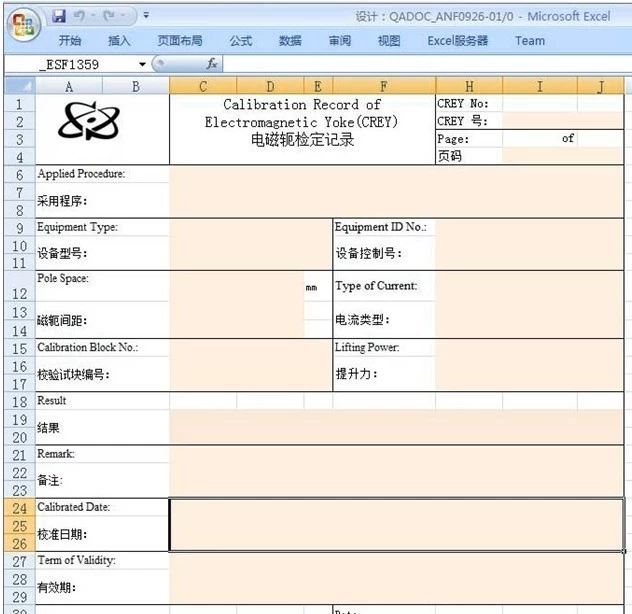Click the atom logo image in the sheet

tap(88, 122)
